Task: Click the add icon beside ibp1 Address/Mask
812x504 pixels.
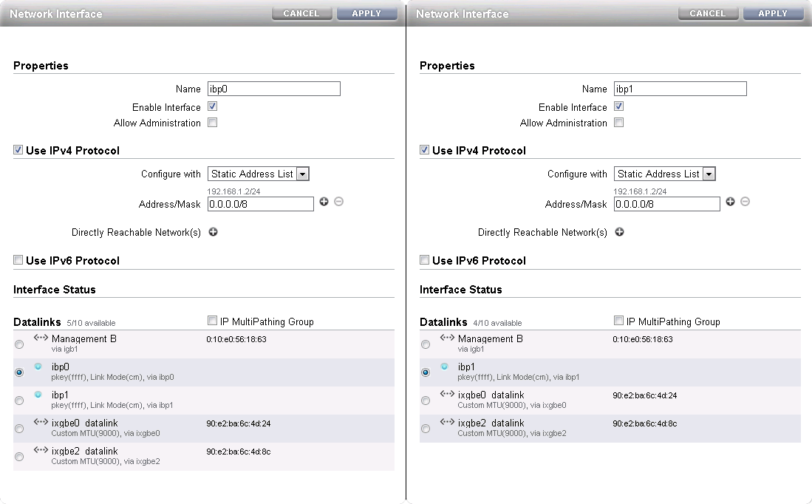Action: 730,201
